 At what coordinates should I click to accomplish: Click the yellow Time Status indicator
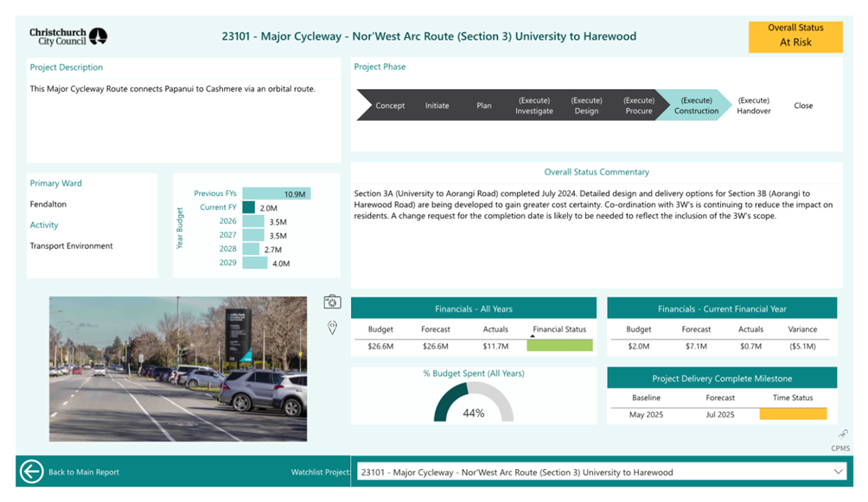794,414
